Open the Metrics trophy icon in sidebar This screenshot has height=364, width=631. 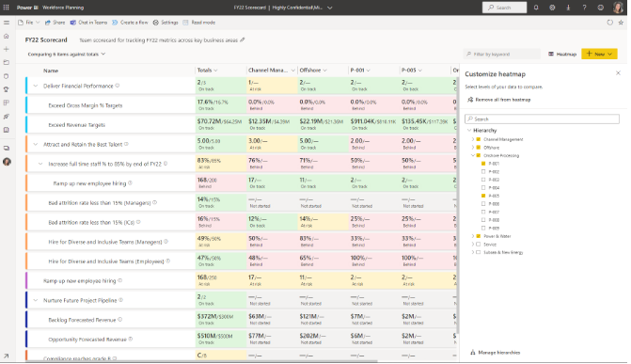point(6,89)
